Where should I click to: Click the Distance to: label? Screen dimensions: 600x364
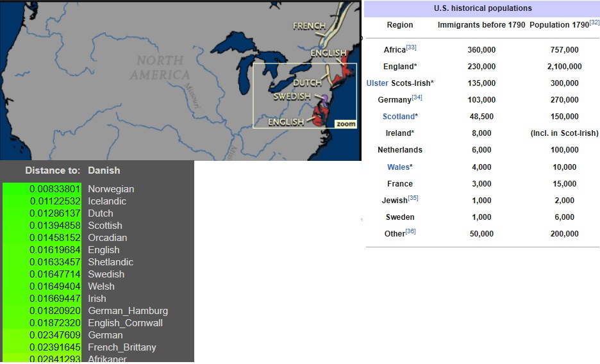tap(53, 170)
